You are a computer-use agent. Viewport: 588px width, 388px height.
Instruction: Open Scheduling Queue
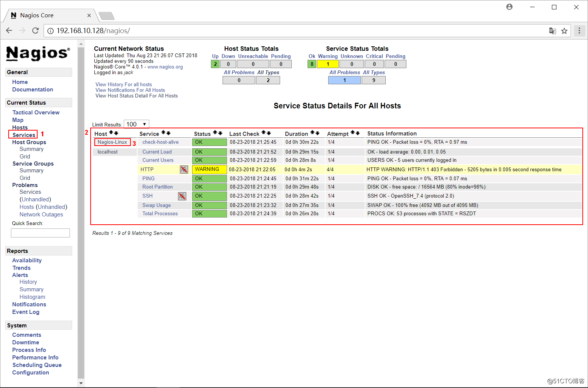click(37, 365)
